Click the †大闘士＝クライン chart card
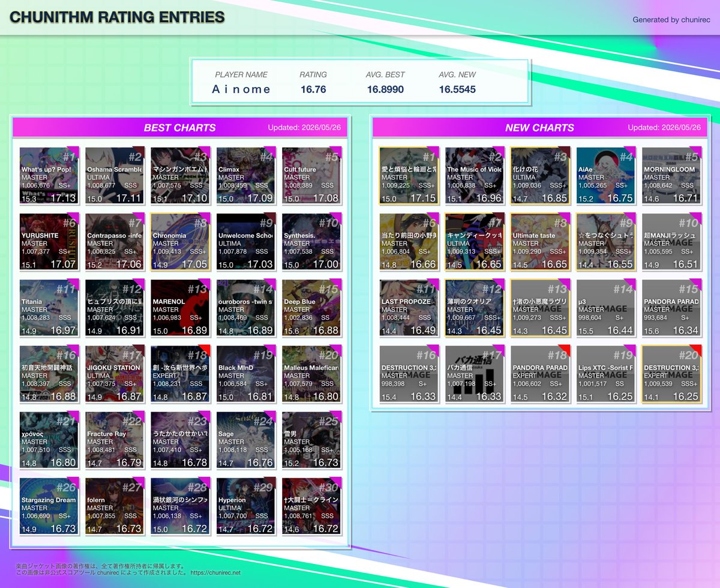The width and height of the screenshot is (720, 588). click(311, 506)
